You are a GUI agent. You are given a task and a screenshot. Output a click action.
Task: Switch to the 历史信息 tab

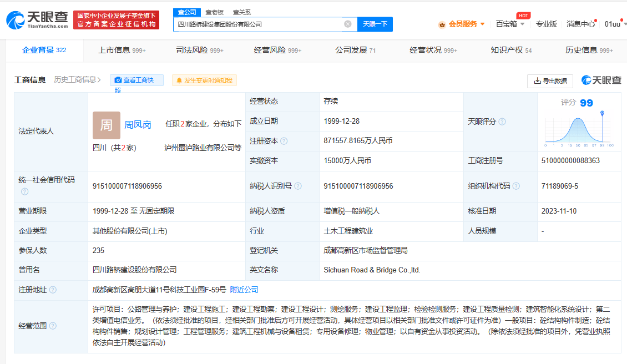pyautogui.click(x=589, y=50)
